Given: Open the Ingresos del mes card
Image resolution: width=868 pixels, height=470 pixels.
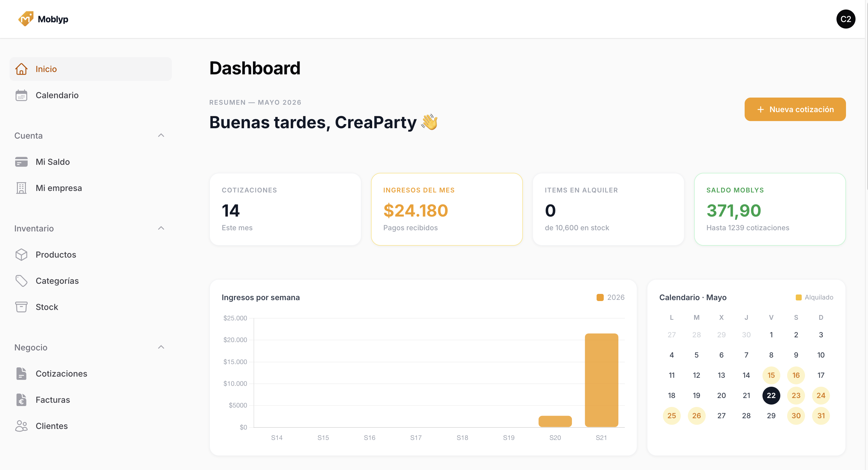Looking at the screenshot, I should (x=447, y=209).
